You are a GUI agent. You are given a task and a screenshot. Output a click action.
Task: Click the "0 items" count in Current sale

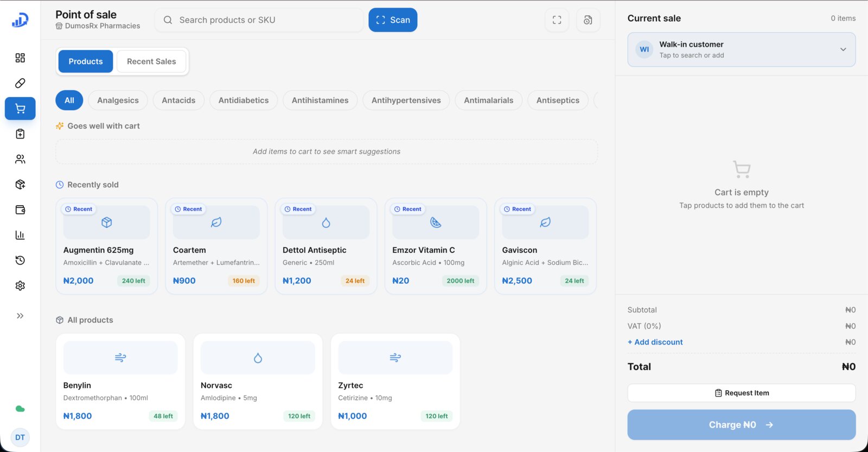click(843, 18)
